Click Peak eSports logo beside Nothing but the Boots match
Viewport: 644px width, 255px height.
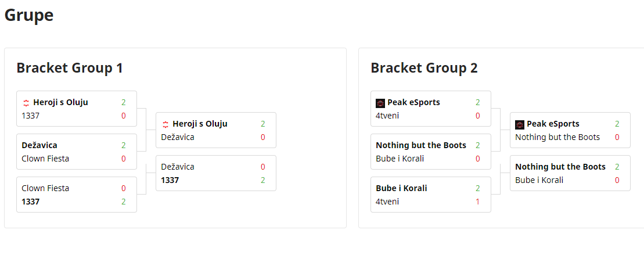point(520,124)
